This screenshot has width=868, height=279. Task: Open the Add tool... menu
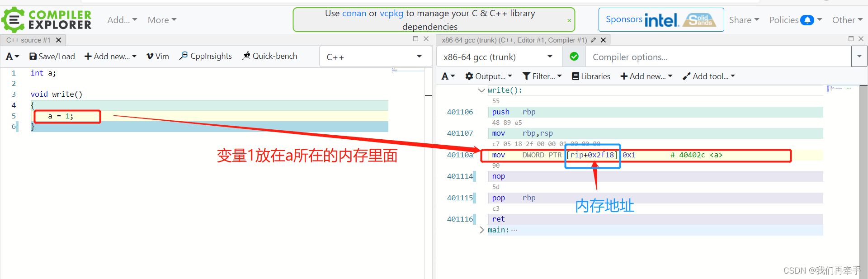coord(709,76)
